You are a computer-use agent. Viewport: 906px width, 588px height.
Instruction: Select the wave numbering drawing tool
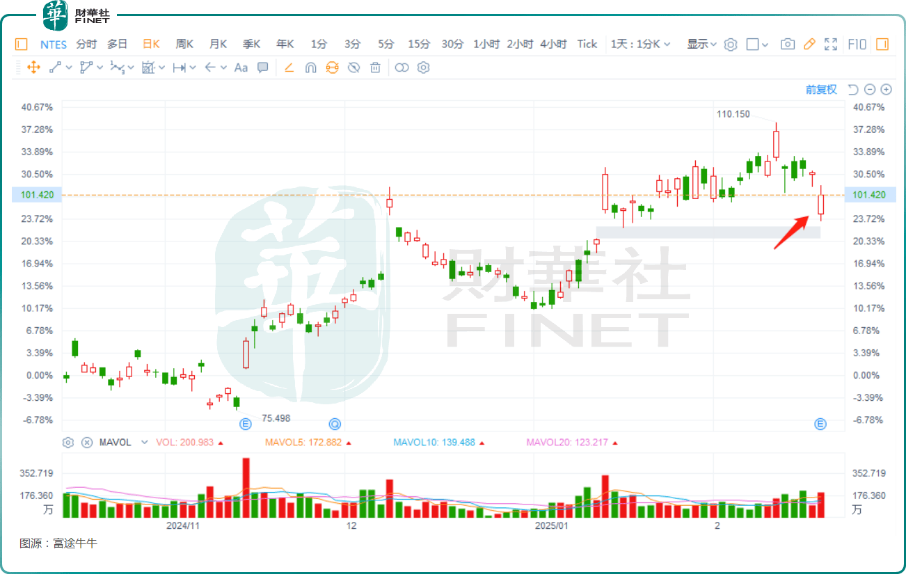pyautogui.click(x=118, y=67)
